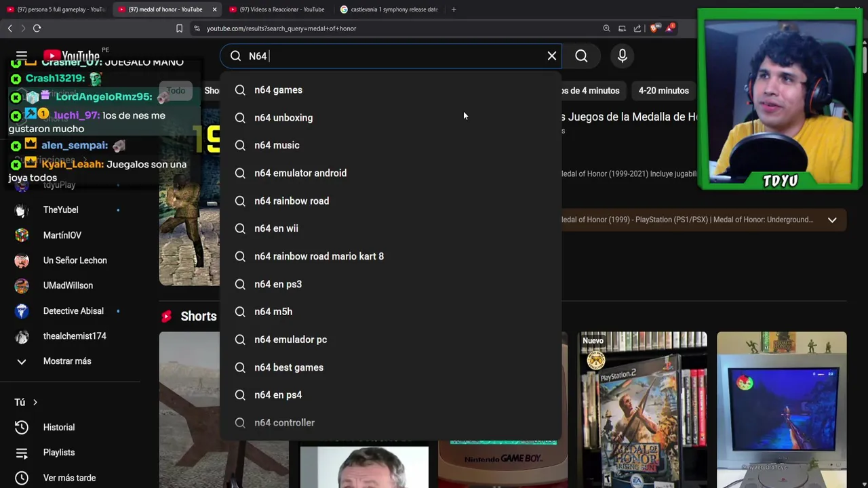This screenshot has width=868, height=488.
Task: Choose the 'n64 en wii' suggestion
Action: pos(391,228)
